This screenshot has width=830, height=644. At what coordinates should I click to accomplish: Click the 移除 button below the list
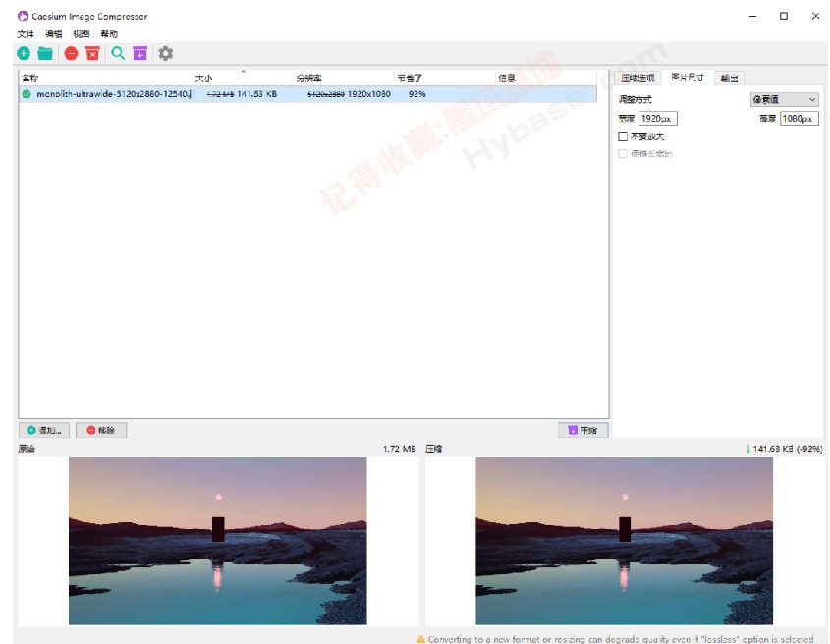point(101,430)
